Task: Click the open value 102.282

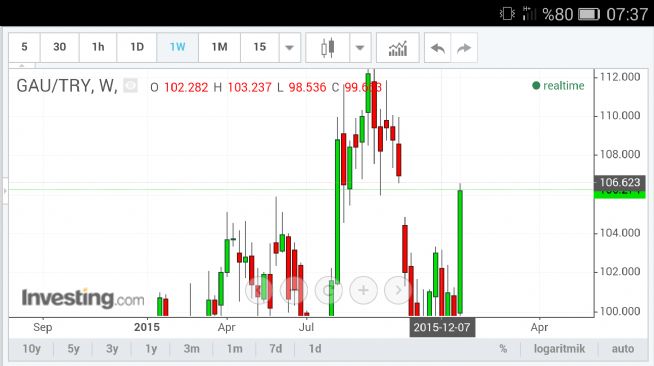Action: (186, 87)
